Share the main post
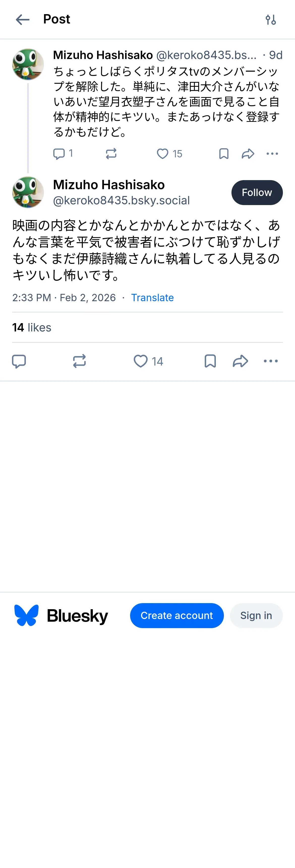Viewport: 295px width, 868px height. point(241,361)
